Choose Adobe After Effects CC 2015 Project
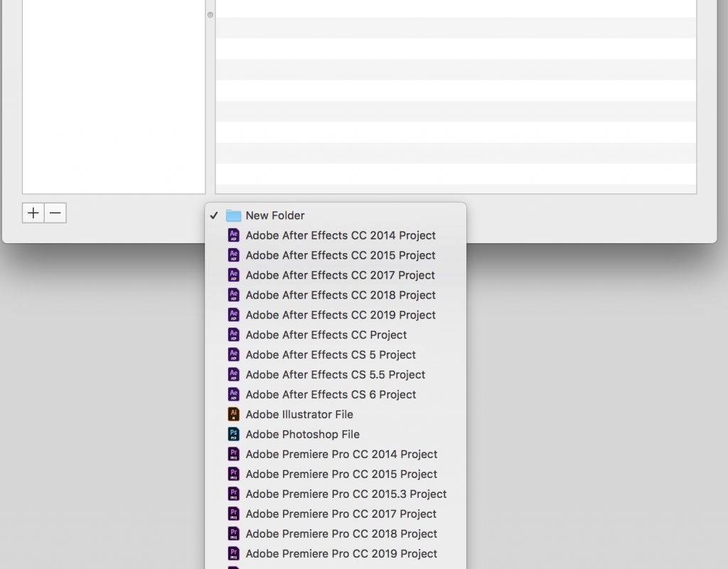The width and height of the screenshot is (728, 569). click(x=336, y=255)
